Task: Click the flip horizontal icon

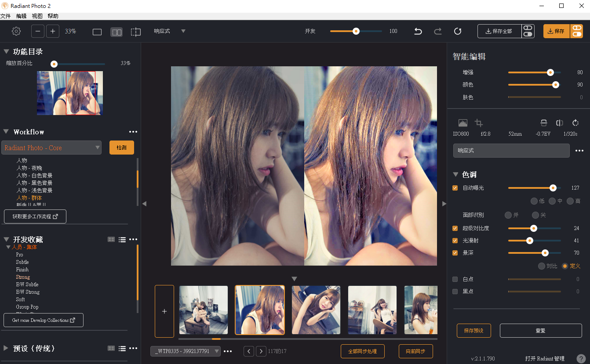Action: (560, 123)
